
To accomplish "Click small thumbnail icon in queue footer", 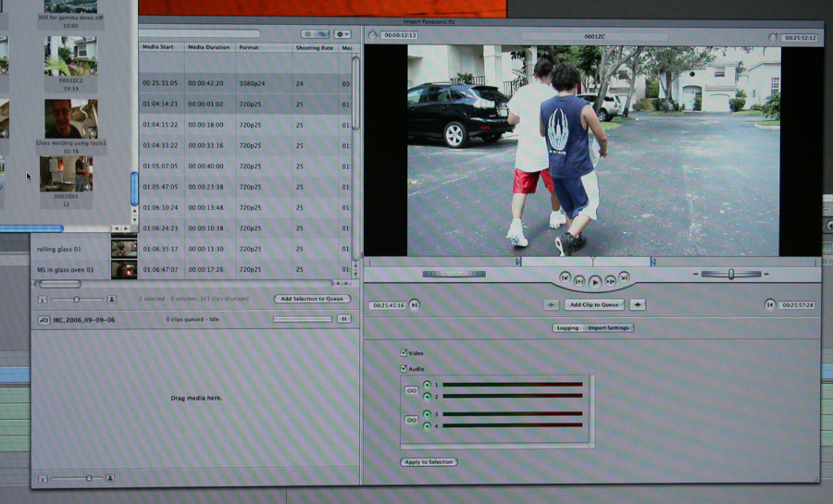I will click(43, 478).
